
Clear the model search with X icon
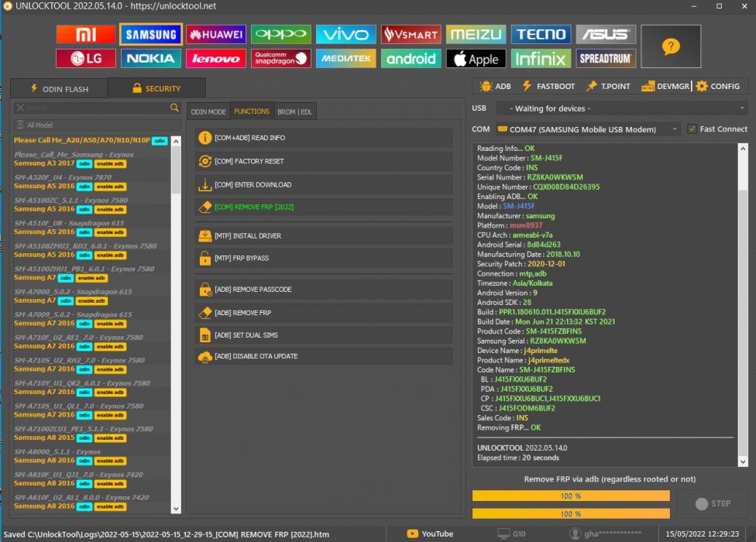(x=20, y=108)
